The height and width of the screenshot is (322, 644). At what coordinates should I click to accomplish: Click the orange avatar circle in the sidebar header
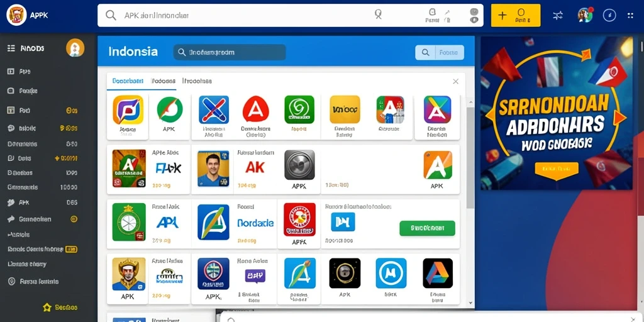pos(75,48)
